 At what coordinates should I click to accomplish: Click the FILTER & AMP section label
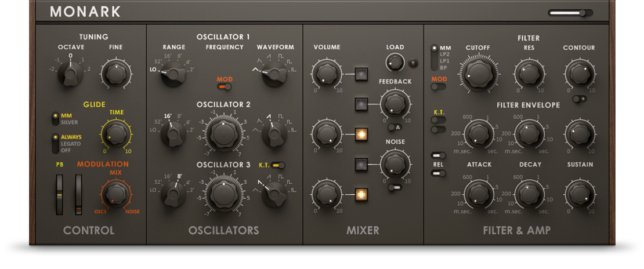point(517,230)
